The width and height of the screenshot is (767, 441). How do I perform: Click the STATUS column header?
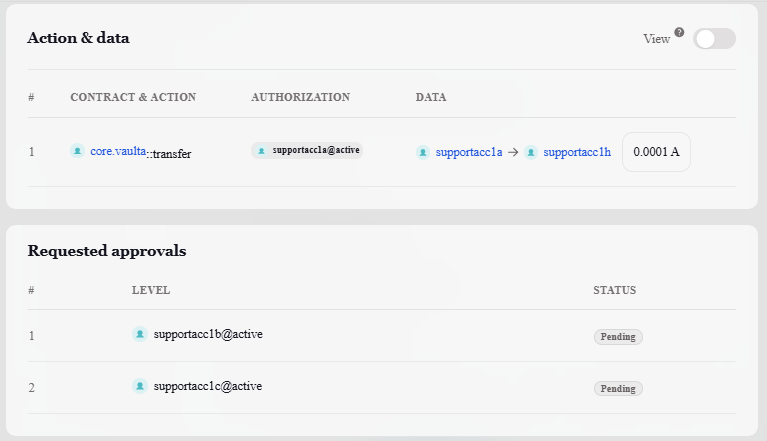(x=614, y=290)
